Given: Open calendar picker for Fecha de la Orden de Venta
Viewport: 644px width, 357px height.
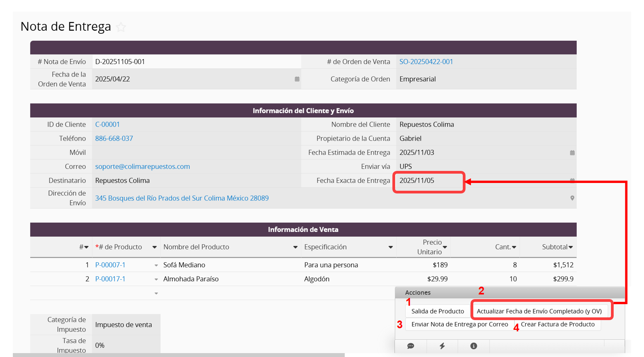Looking at the screenshot, I should point(297,79).
